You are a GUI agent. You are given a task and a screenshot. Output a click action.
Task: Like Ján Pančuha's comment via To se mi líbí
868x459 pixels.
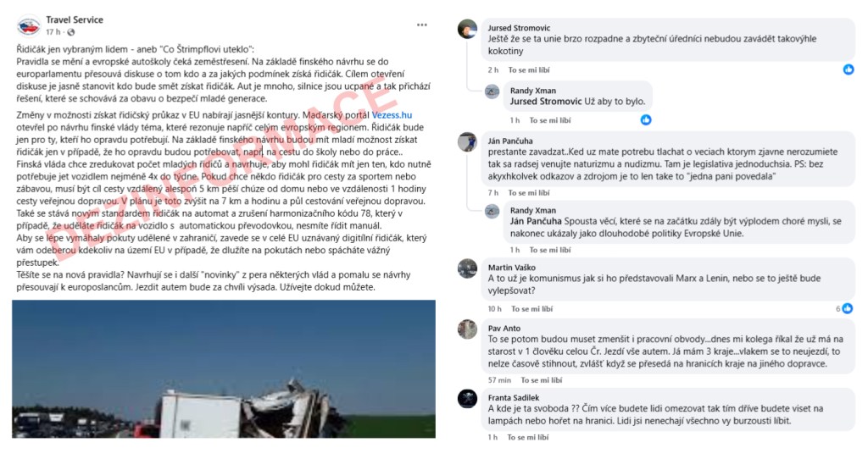point(529,192)
